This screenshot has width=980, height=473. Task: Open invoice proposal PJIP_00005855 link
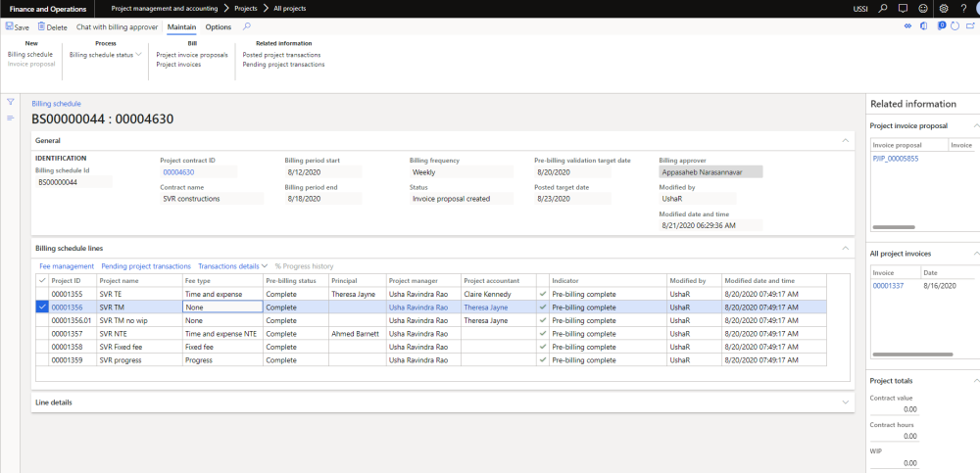pyautogui.click(x=895, y=158)
